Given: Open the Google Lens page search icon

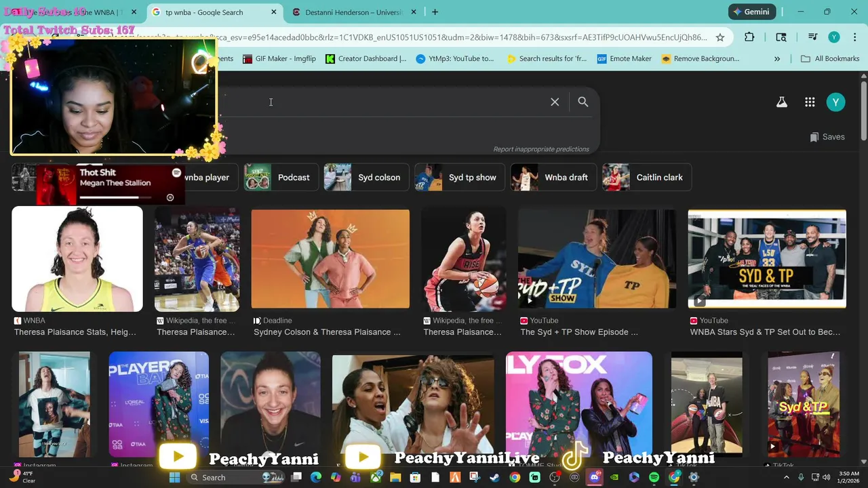Looking at the screenshot, I should (x=781, y=37).
